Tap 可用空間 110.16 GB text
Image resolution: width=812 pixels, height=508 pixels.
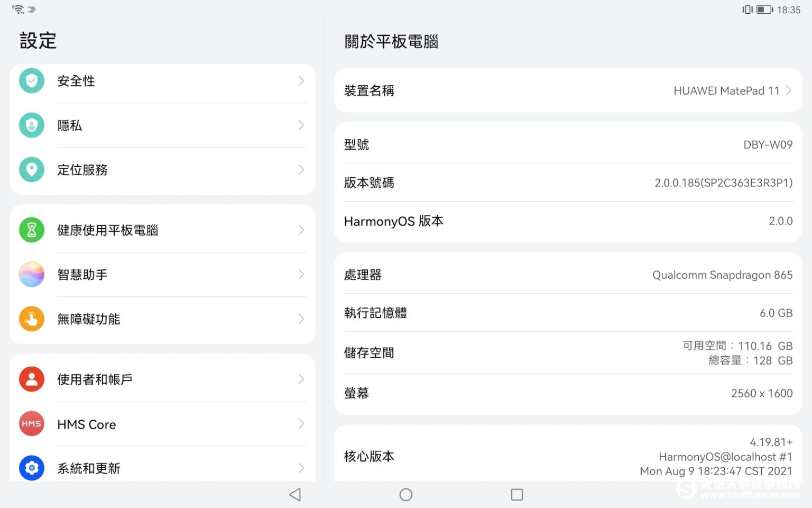(737, 346)
